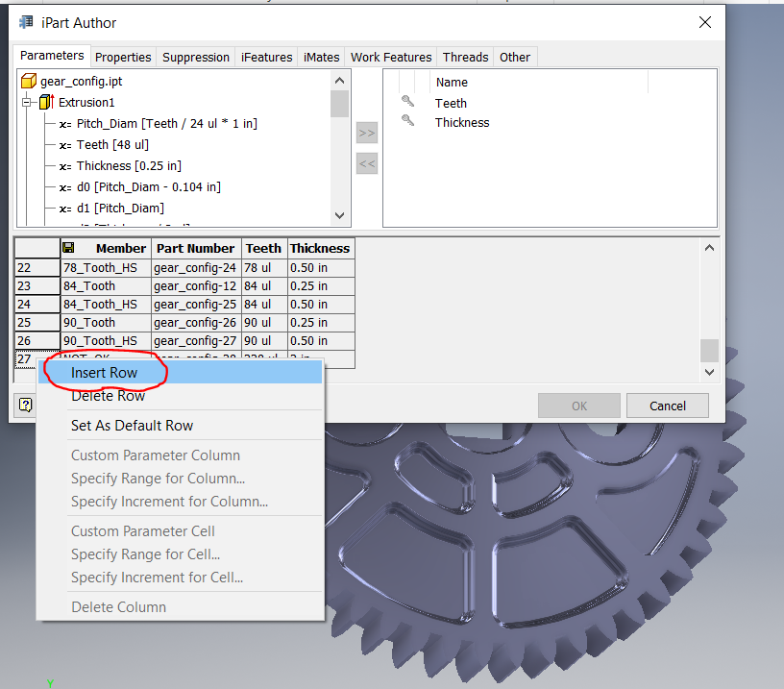Select Thickness [0.25 in] parameter in tree
The image size is (784, 689).
[129, 165]
